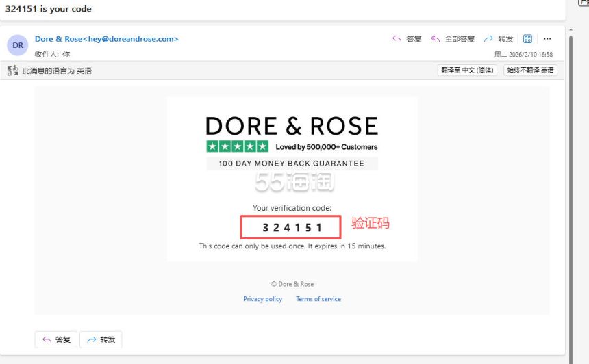Click the scrollbar up arrow
589x364 pixels.
pos(571,29)
